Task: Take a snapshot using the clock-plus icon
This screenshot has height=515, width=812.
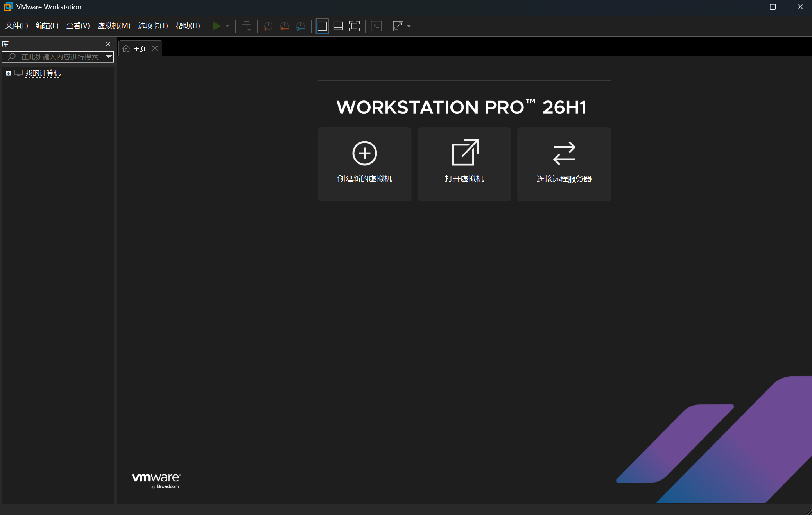Action: [268, 26]
